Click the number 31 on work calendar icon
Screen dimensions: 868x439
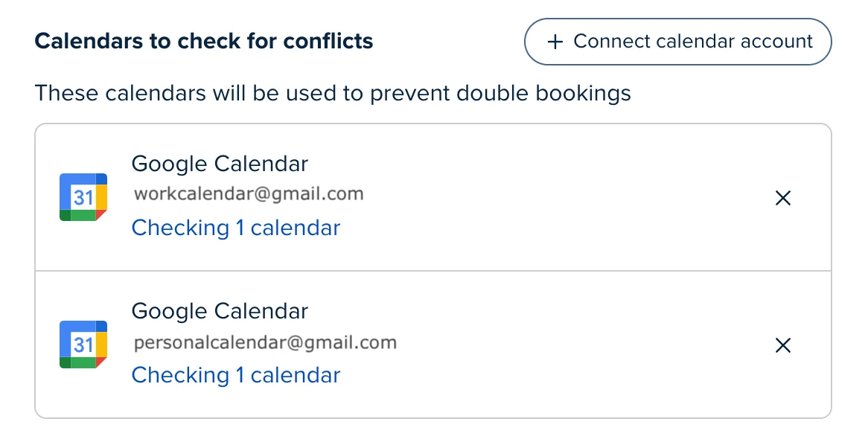click(83, 198)
